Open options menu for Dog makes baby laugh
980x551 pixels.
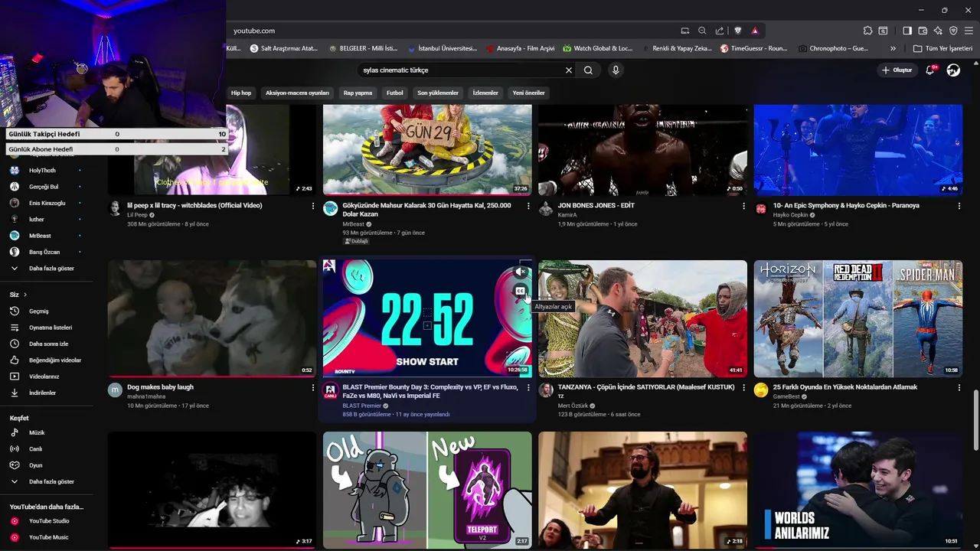point(312,388)
